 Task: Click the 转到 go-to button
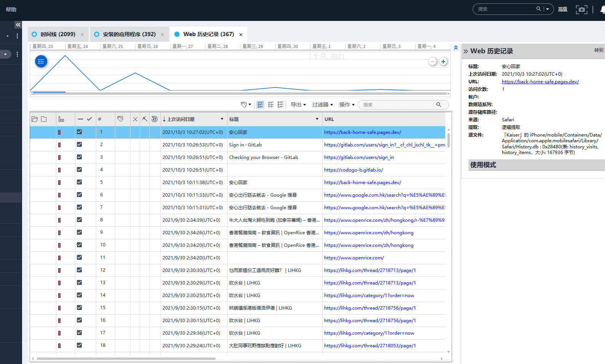(x=599, y=50)
